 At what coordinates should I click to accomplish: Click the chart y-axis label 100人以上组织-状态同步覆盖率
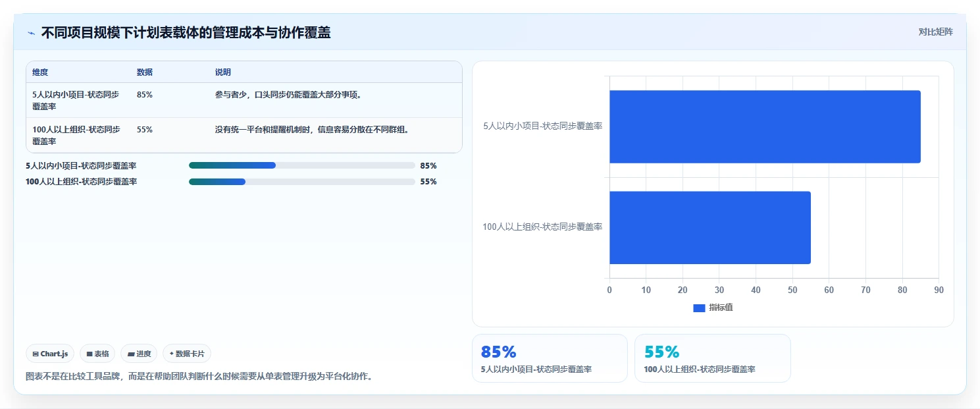click(542, 227)
